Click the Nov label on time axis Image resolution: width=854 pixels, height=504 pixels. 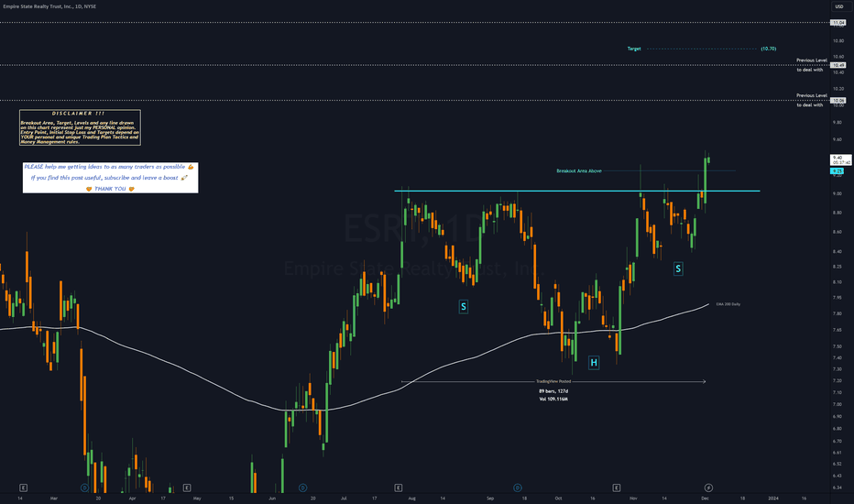(633, 498)
